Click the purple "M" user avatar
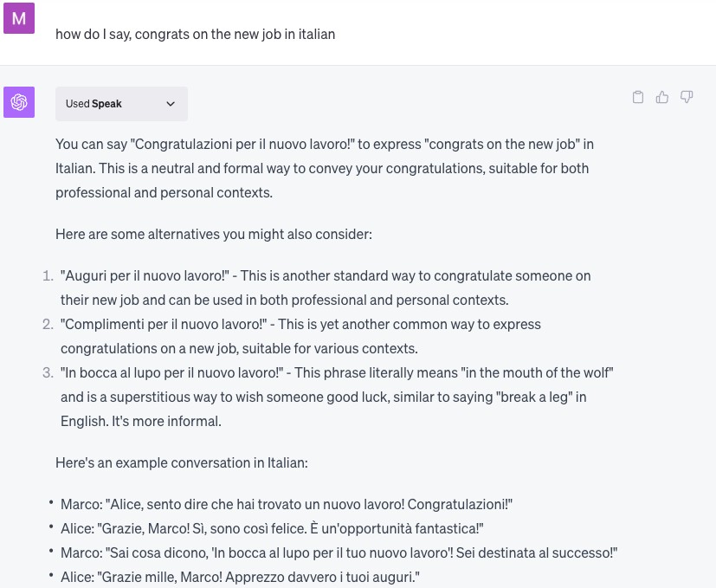This screenshot has height=588, width=716. click(19, 18)
